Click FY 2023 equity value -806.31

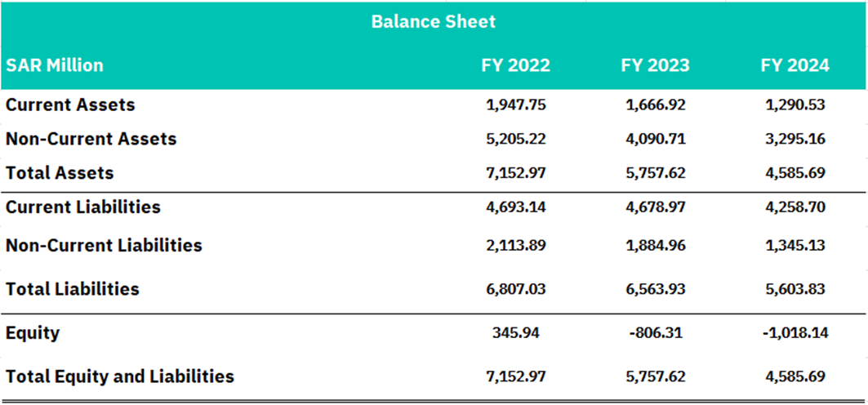pyautogui.click(x=655, y=333)
